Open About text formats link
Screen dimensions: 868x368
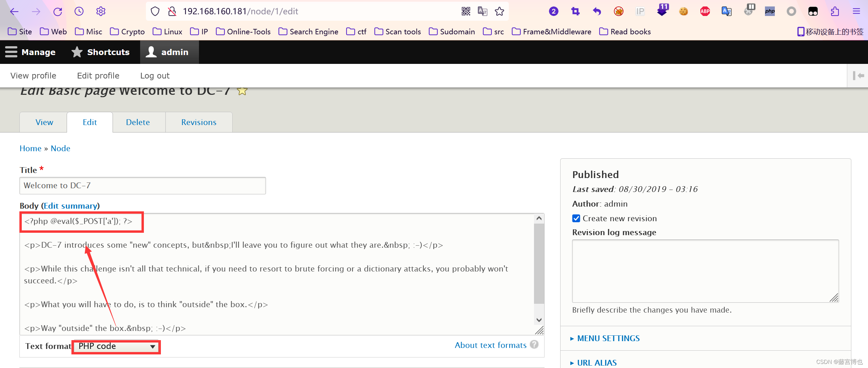491,345
